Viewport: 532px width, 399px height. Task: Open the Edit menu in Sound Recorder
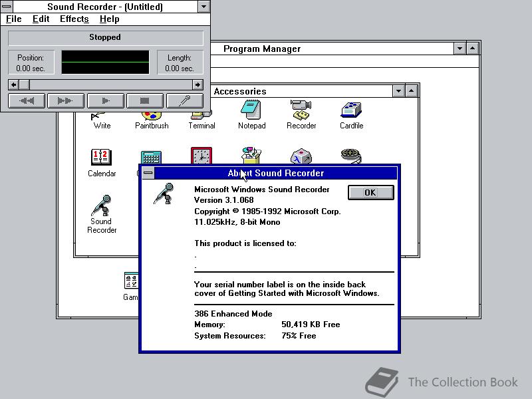pos(41,19)
